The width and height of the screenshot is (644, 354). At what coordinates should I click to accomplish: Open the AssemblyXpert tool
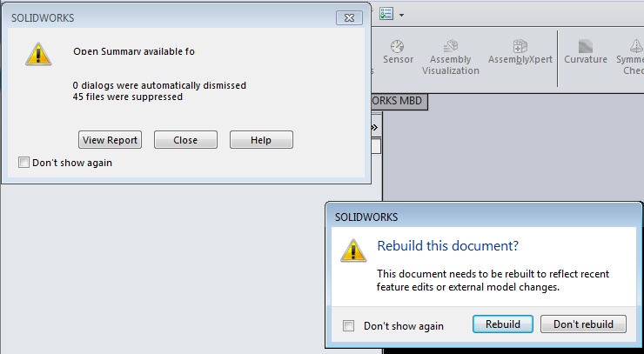point(520,52)
